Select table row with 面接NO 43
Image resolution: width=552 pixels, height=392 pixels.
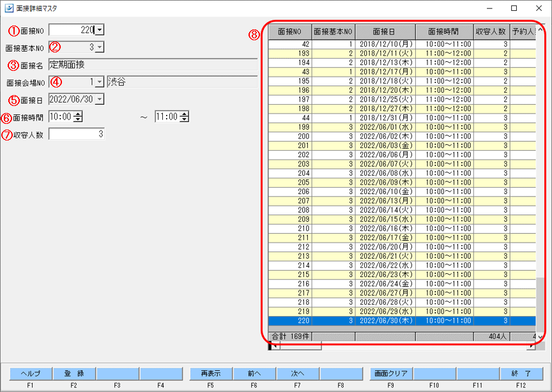click(402, 72)
